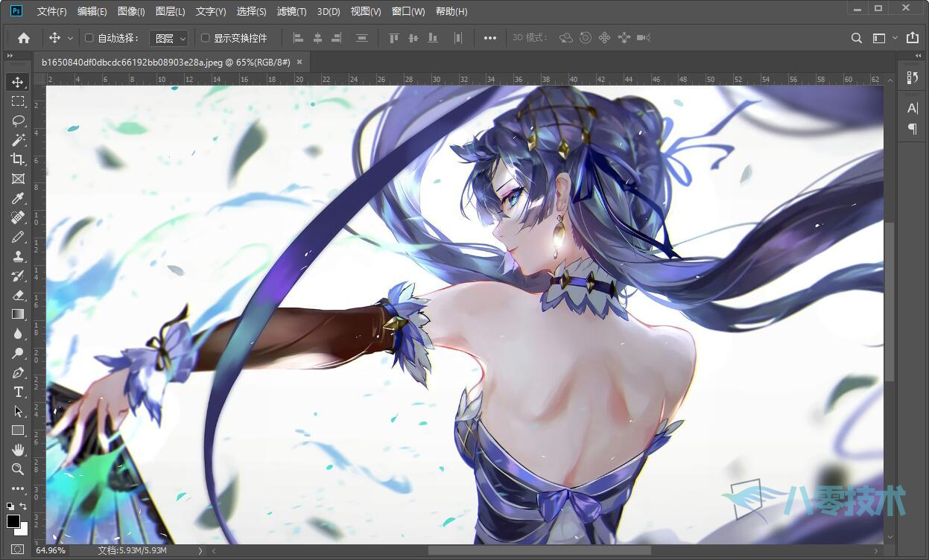Select the Dodge tool
The height and width of the screenshot is (560, 929).
tap(18, 353)
